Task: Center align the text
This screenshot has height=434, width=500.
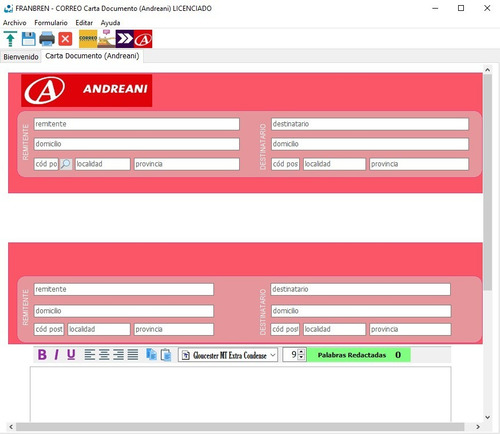Action: 104,355
